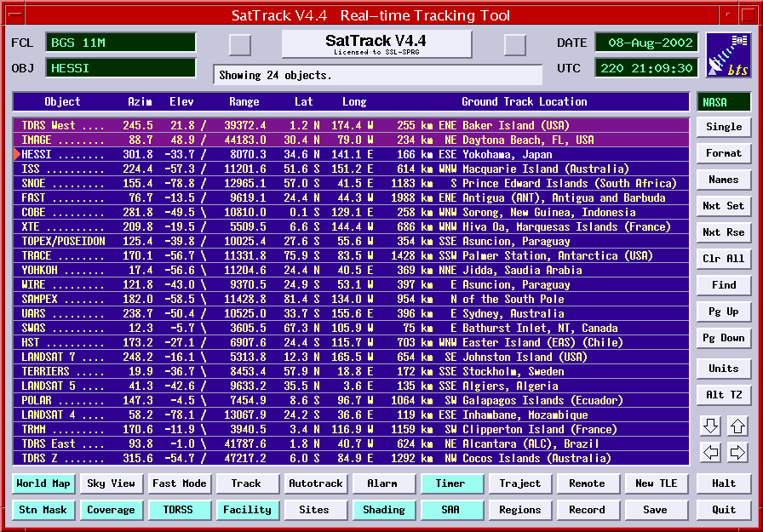Screen dimensions: 763x532
Task: Select the LANDSAT 7 row
Action: 351,357
